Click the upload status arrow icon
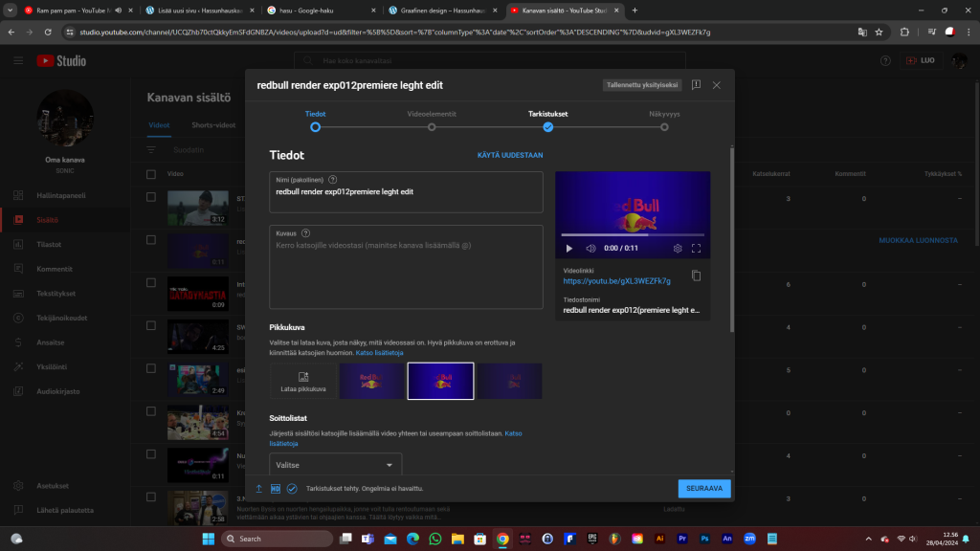The image size is (980, 551). [x=258, y=489]
